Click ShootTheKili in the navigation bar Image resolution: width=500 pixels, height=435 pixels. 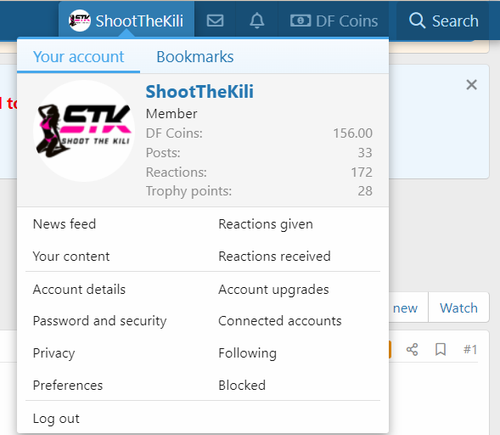point(127,21)
